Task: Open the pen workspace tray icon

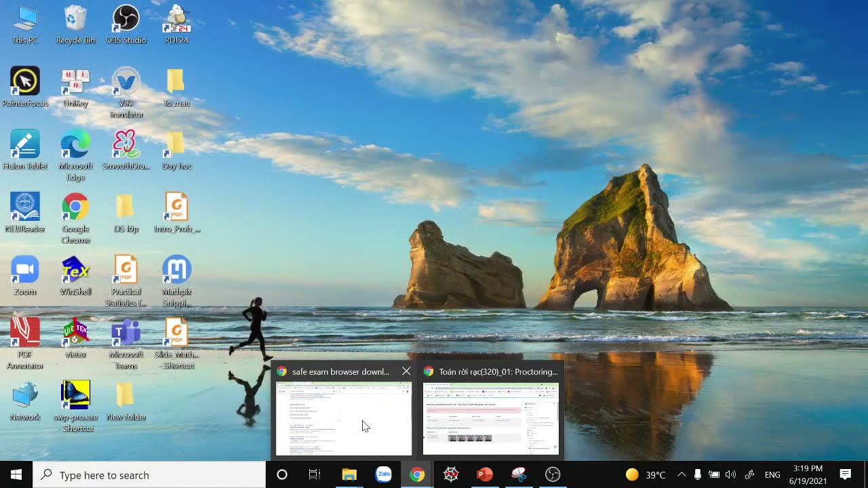Action: pyautogui.click(x=750, y=474)
